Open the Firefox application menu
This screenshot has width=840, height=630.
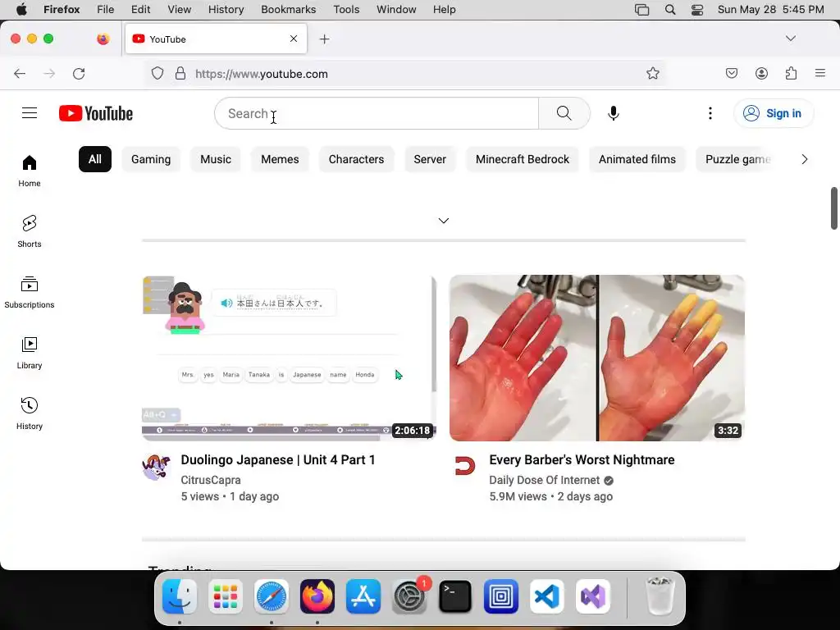tap(819, 73)
